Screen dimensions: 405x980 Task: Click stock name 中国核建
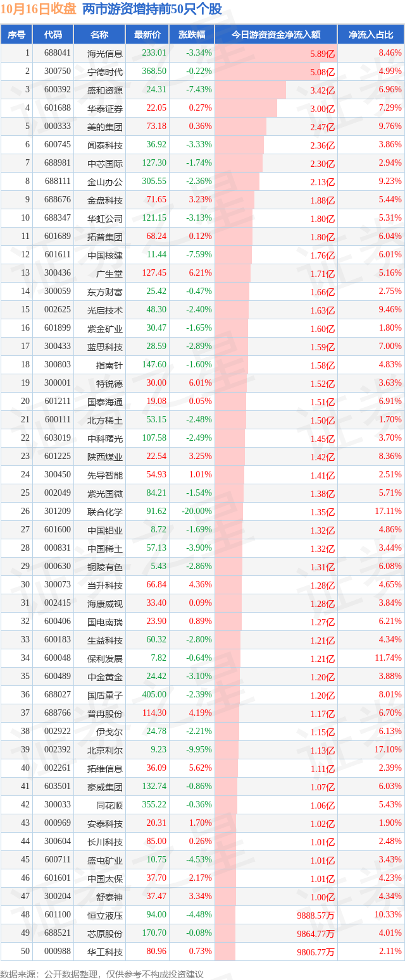(105, 255)
